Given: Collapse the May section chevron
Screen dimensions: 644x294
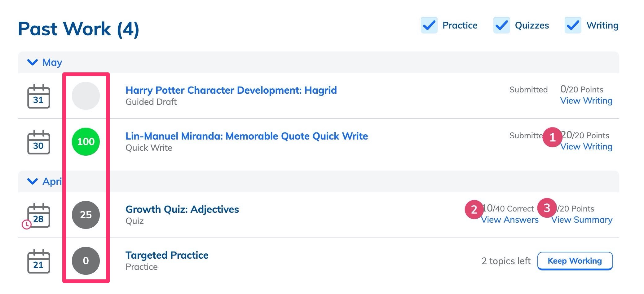Looking at the screenshot, I should point(33,62).
